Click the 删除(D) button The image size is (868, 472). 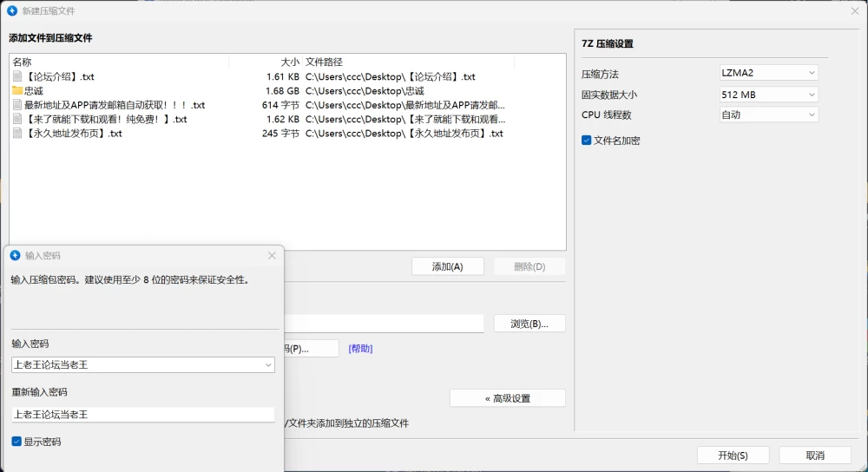tap(529, 266)
